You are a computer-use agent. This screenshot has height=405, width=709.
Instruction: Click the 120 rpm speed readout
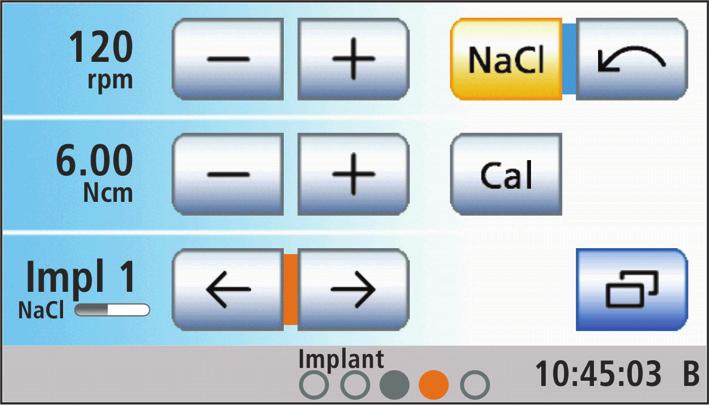[x=101, y=61]
